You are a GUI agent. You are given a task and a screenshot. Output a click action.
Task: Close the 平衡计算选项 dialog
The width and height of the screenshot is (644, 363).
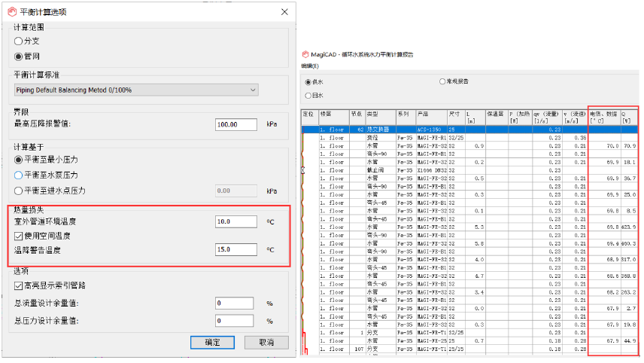(284, 12)
